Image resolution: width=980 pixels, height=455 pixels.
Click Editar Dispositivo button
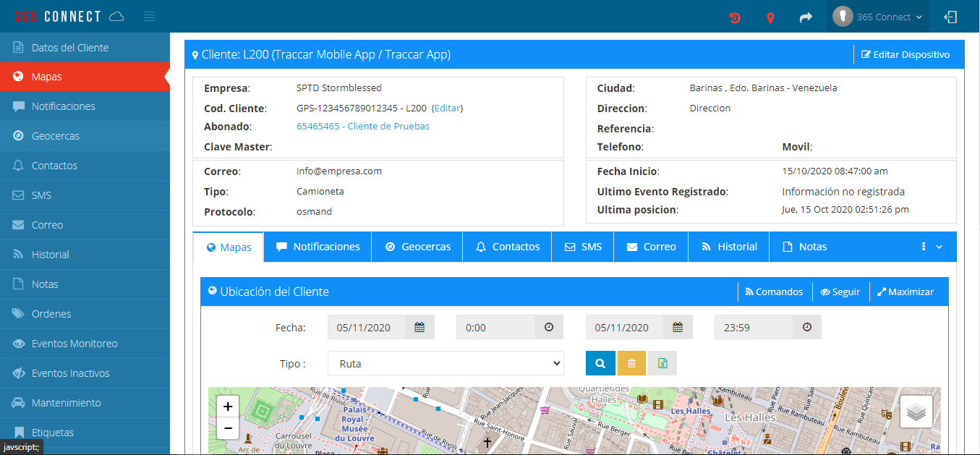pos(905,54)
